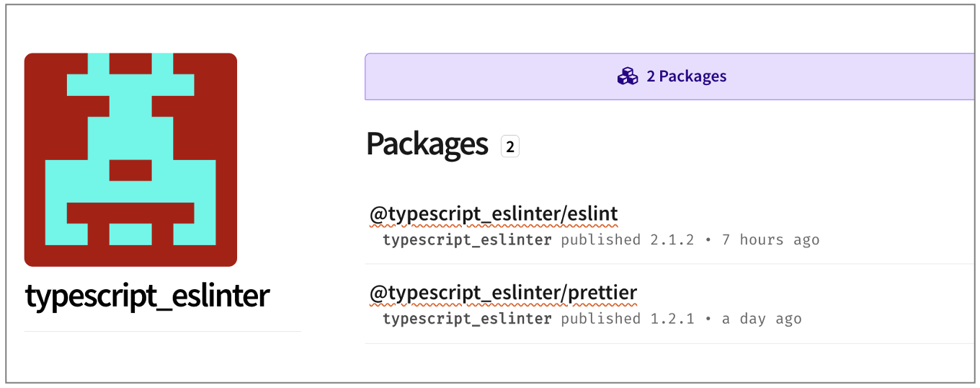The image size is (980, 388).
Task: Click the version number 2.1.2
Action: pos(672,240)
